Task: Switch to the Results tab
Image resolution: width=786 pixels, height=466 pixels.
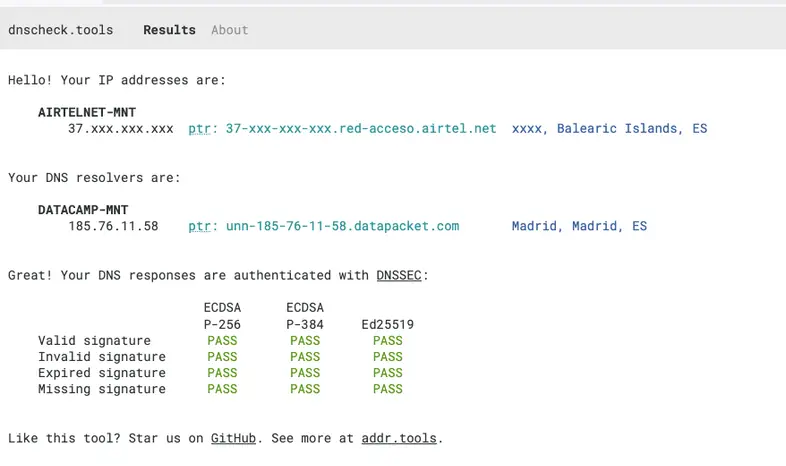Action: 169,30
